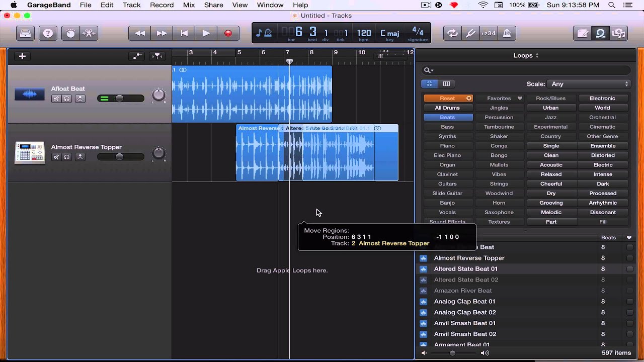This screenshot has width=644, height=362.
Task: Open favorites column heart dropdown
Action: tap(629, 237)
